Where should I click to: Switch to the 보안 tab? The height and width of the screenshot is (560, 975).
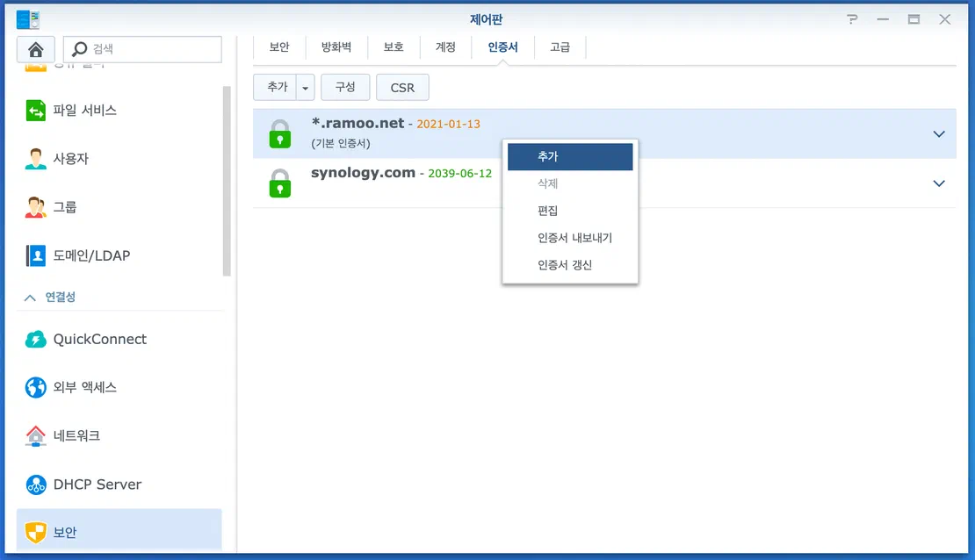[x=279, y=47]
